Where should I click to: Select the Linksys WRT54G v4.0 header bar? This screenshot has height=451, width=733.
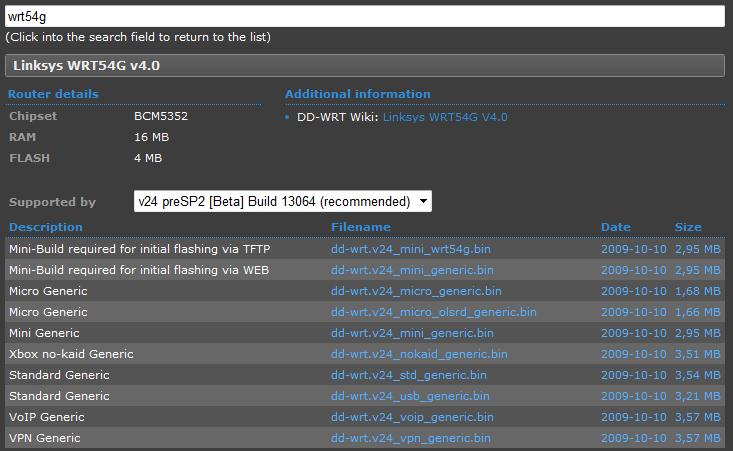pyautogui.click(x=365, y=65)
